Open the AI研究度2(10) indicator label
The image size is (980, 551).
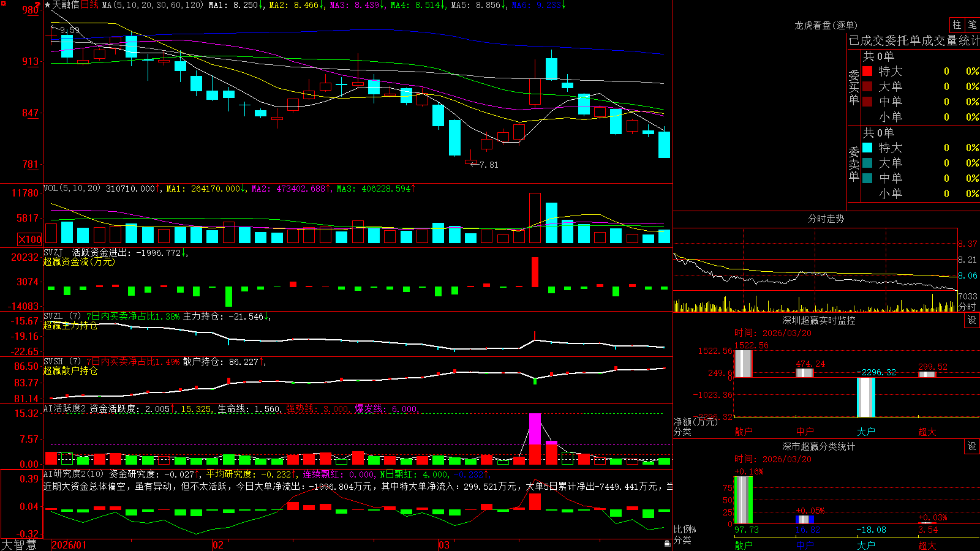pyautogui.click(x=73, y=474)
